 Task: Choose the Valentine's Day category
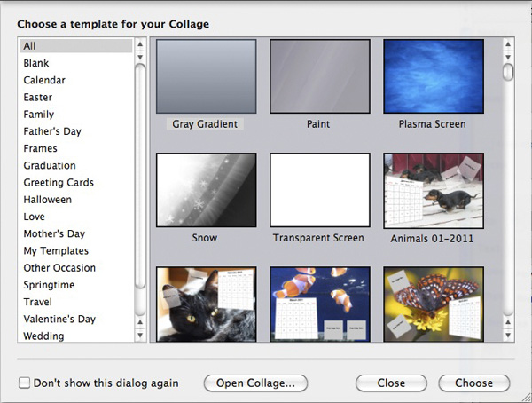coord(59,320)
